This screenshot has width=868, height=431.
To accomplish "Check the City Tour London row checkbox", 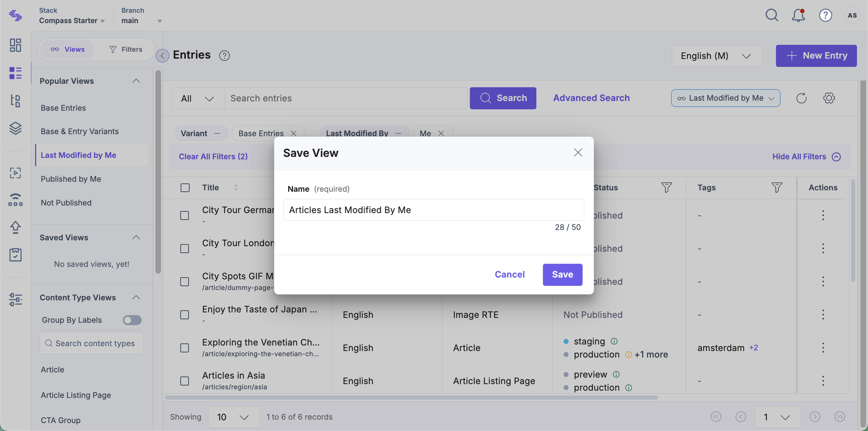I will coord(185,249).
